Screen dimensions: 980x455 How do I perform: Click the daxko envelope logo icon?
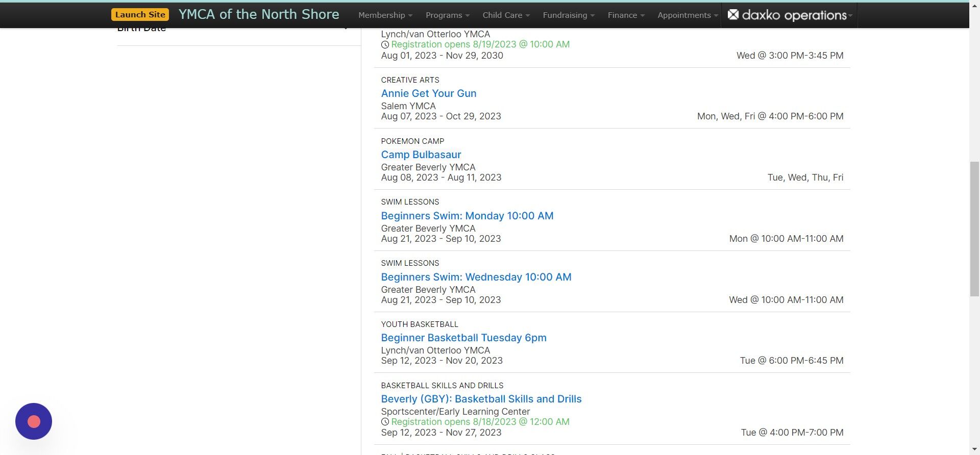733,15
